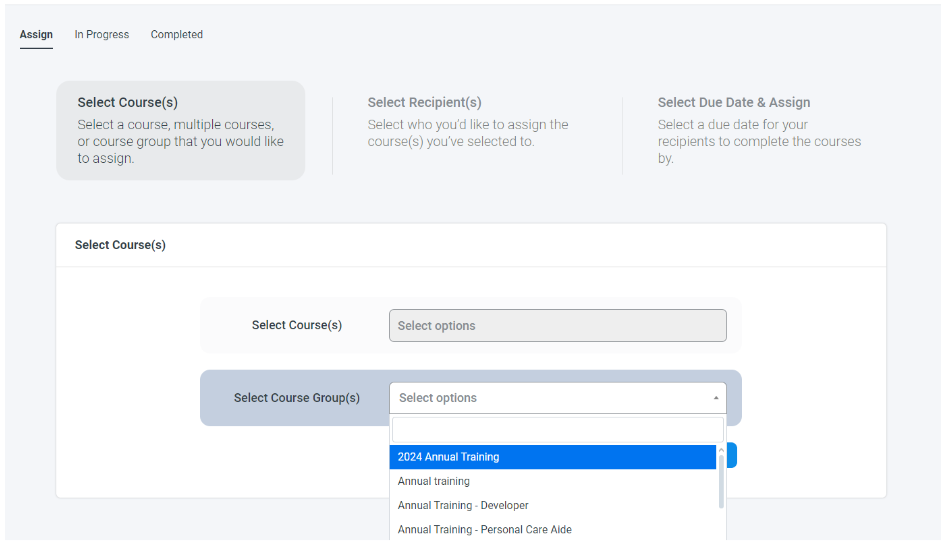Click the Select Course Group(s) field label
The height and width of the screenshot is (550, 949).
(x=296, y=398)
